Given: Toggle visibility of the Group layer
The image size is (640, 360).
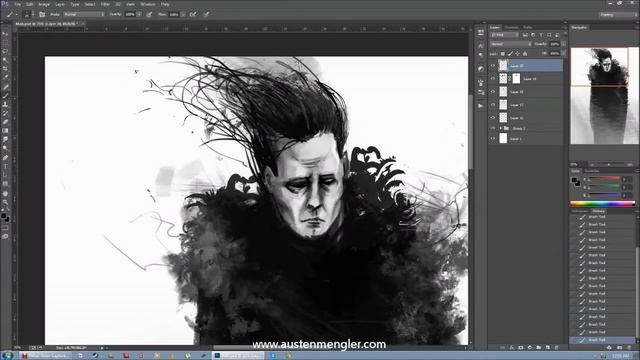Looking at the screenshot, I should 493,128.
